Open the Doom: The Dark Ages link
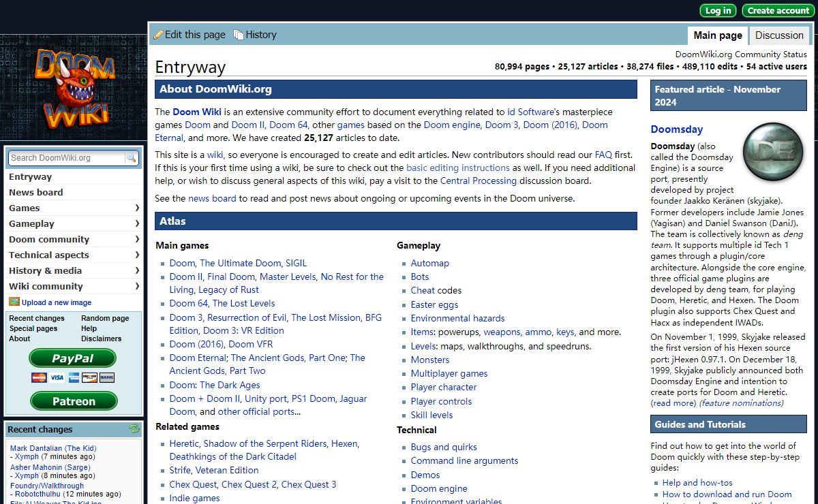 pos(215,385)
